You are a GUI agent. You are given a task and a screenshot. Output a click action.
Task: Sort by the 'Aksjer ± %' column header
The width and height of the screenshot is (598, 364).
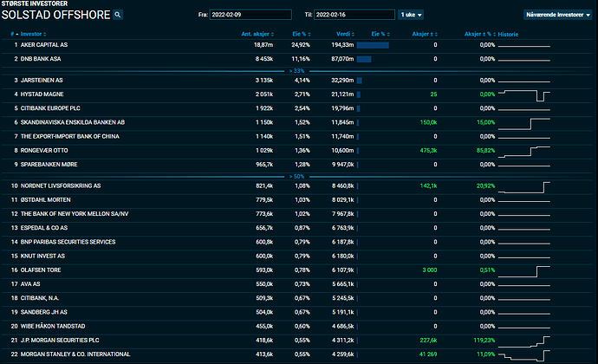(480, 34)
